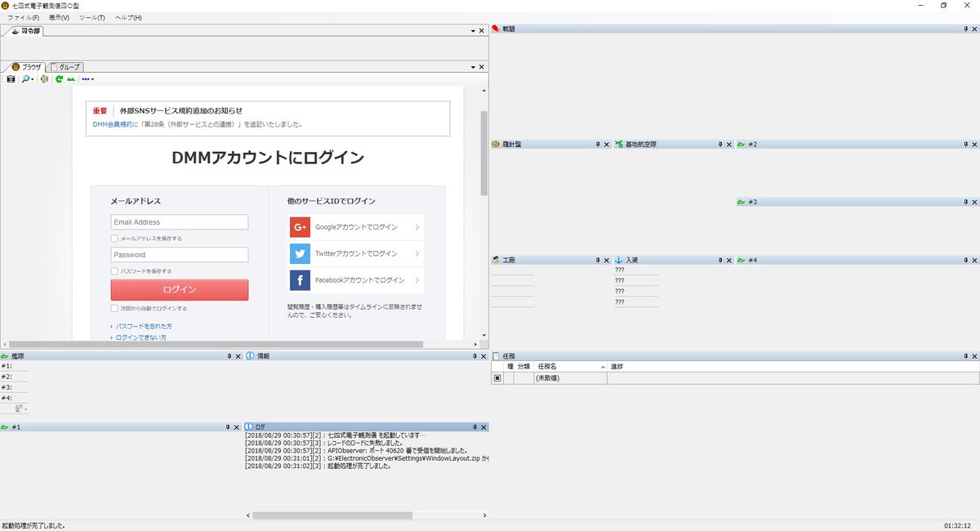980x531 pixels.
Task: Open the 表示(V) menu
Action: point(59,17)
